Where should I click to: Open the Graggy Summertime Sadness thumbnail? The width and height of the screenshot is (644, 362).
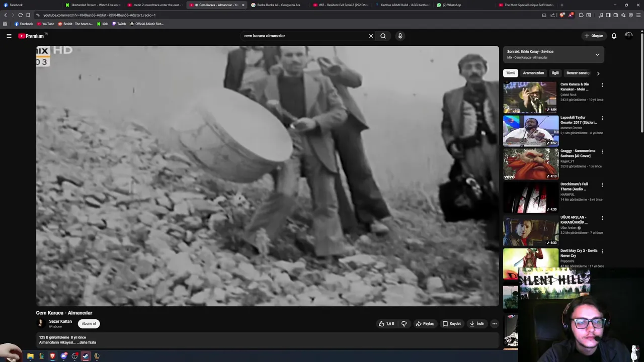[x=531, y=164]
